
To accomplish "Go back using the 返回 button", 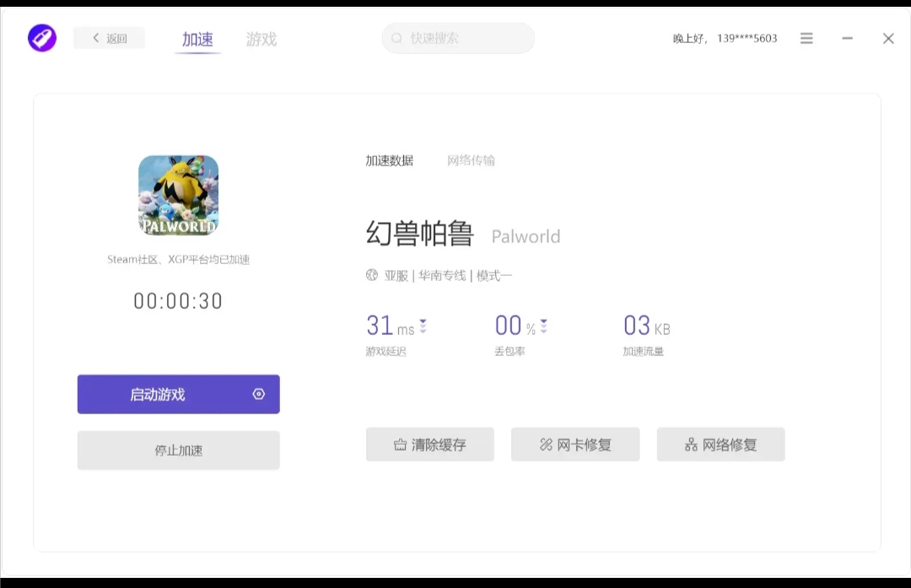I will (110, 38).
